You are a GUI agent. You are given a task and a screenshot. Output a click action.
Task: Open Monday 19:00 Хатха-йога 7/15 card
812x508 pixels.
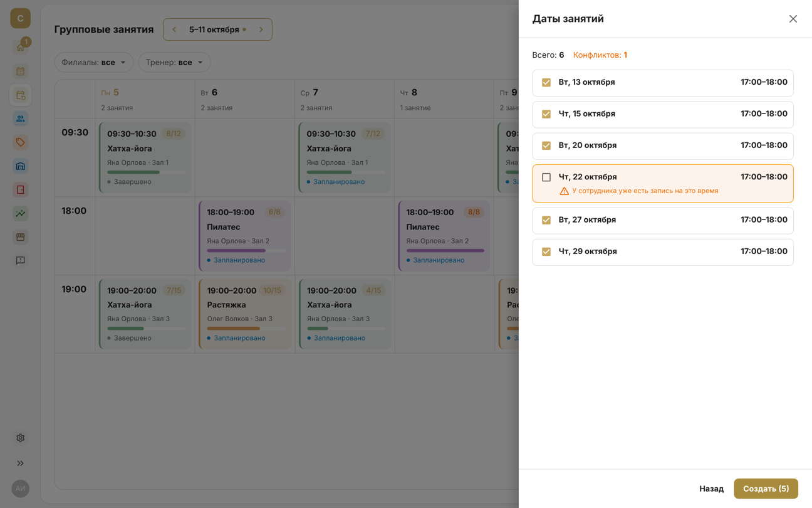tap(145, 314)
